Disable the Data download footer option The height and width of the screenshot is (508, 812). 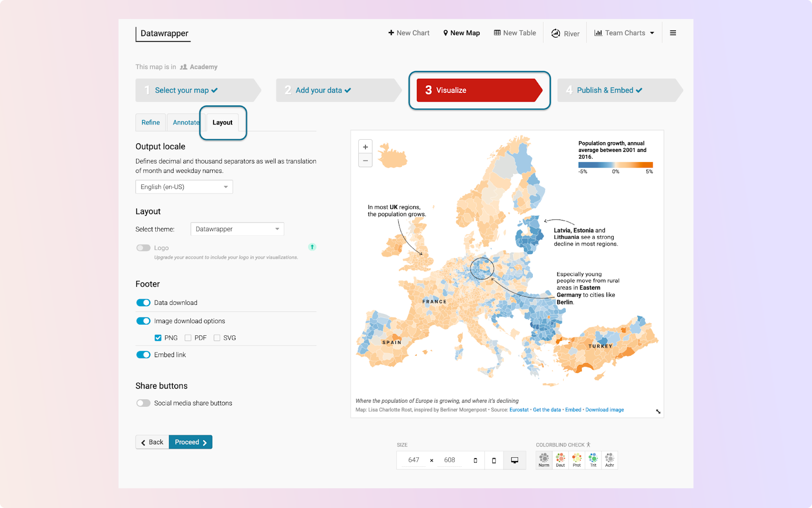click(144, 302)
